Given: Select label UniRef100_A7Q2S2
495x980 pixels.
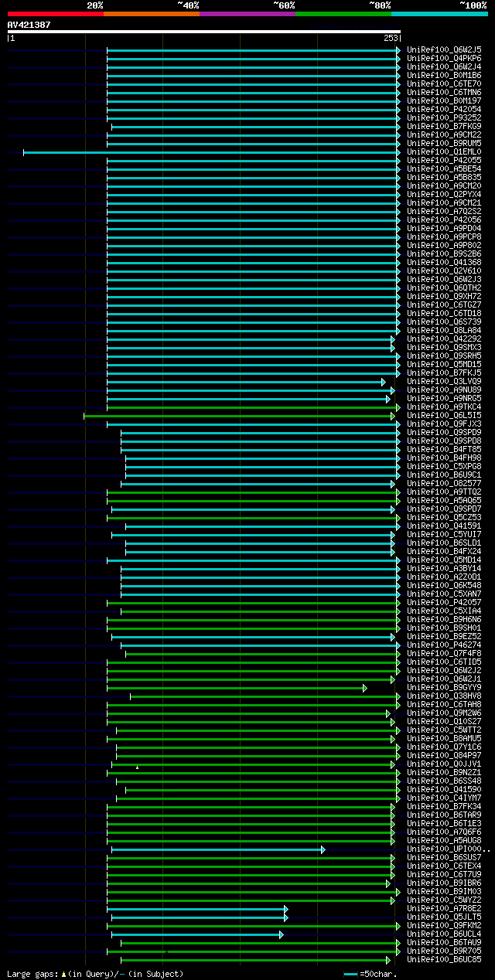Looking at the screenshot, I should coord(444,211).
